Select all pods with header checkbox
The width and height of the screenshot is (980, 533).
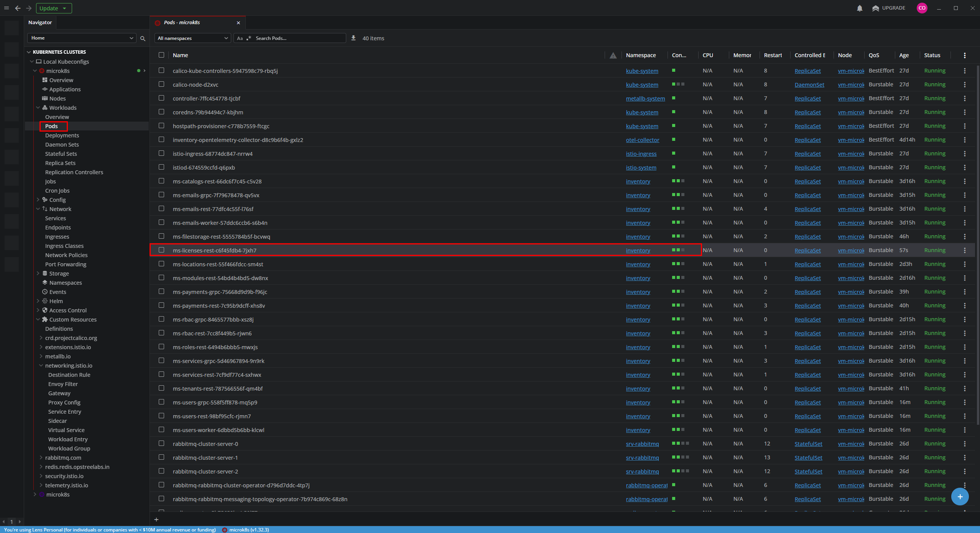coord(161,55)
